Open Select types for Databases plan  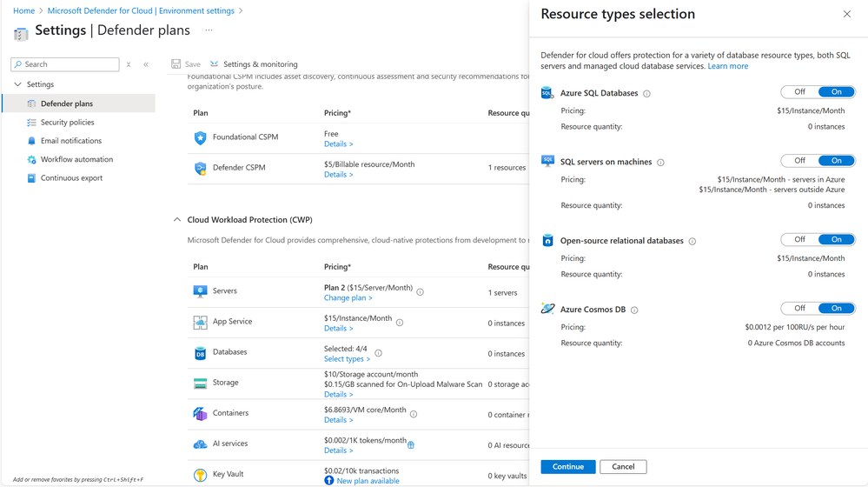pos(347,359)
